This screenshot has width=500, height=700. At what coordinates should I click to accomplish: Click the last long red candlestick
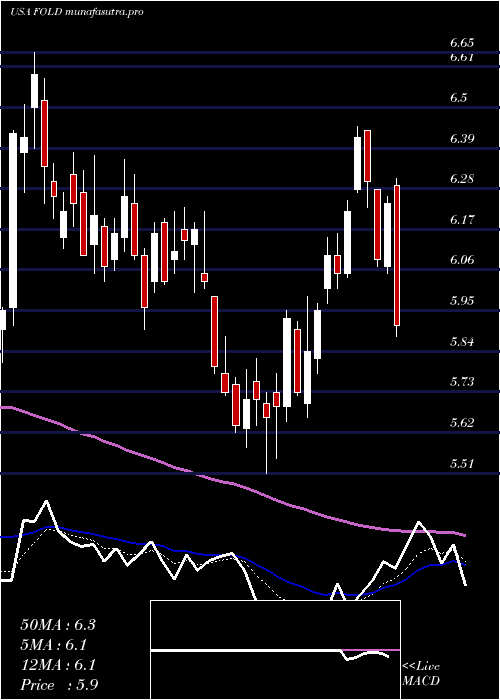(396, 255)
